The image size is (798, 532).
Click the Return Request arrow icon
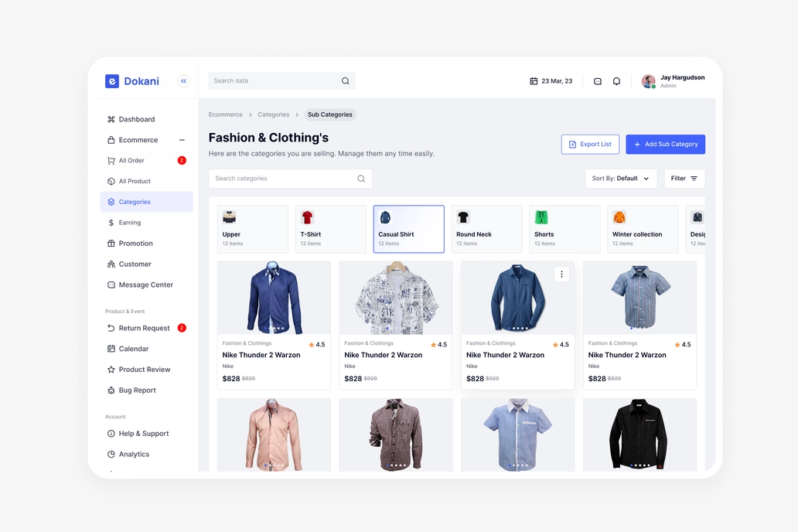click(111, 329)
